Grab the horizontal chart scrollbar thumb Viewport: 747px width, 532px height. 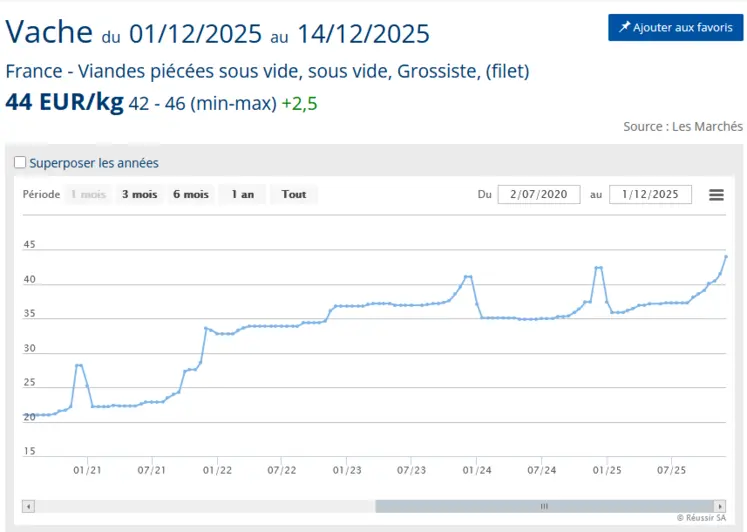point(544,506)
